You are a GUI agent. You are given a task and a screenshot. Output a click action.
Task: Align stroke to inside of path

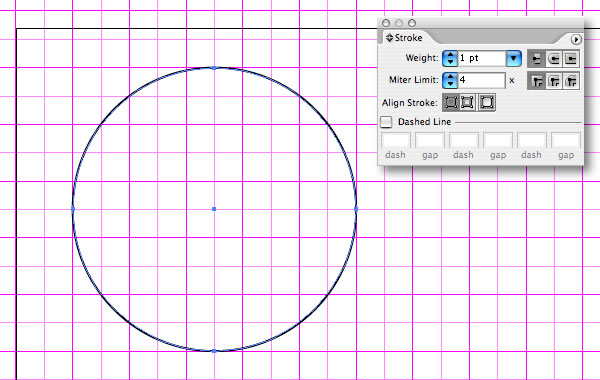(x=468, y=102)
